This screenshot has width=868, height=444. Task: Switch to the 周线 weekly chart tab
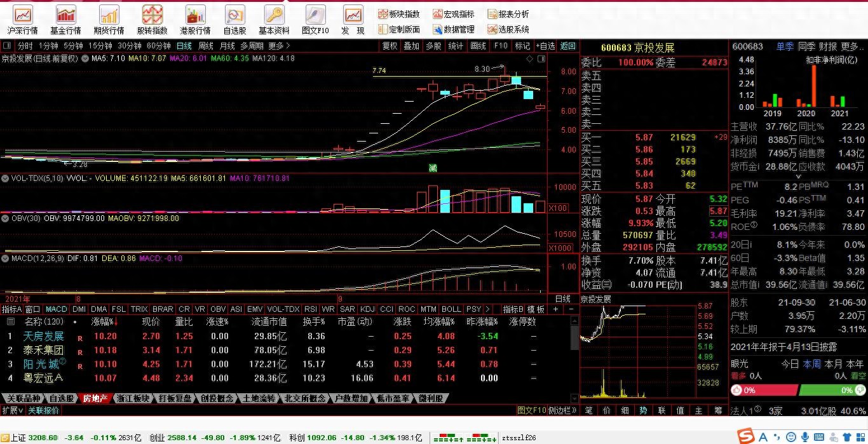click(x=205, y=46)
